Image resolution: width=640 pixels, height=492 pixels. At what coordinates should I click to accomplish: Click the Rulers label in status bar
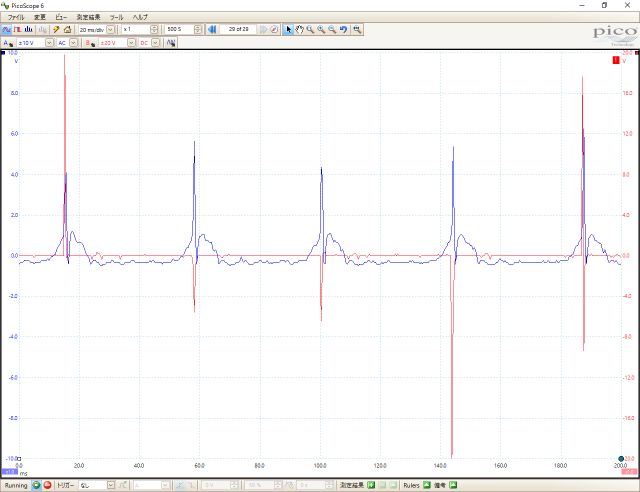tap(411, 485)
